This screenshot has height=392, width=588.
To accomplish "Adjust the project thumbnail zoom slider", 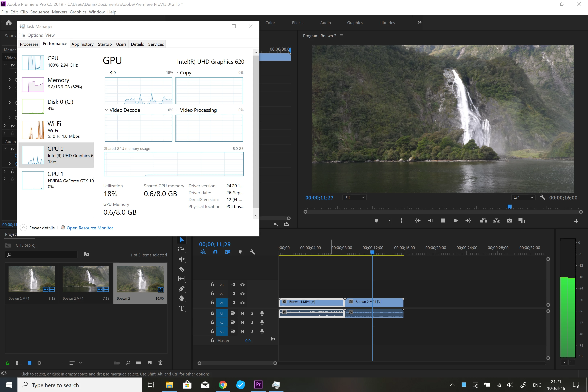I will tap(40, 363).
